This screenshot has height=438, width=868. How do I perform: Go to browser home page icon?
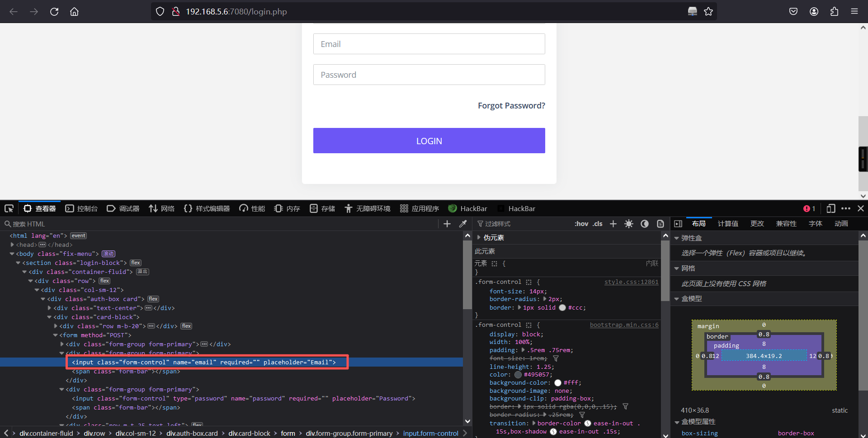[74, 11]
